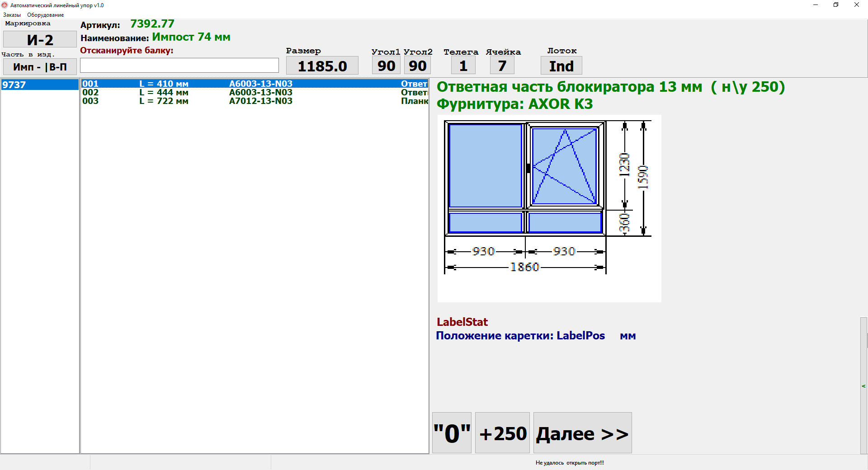This screenshot has height=470, width=868.
Task: Click the Угол1 value 90 button
Action: 386,66
